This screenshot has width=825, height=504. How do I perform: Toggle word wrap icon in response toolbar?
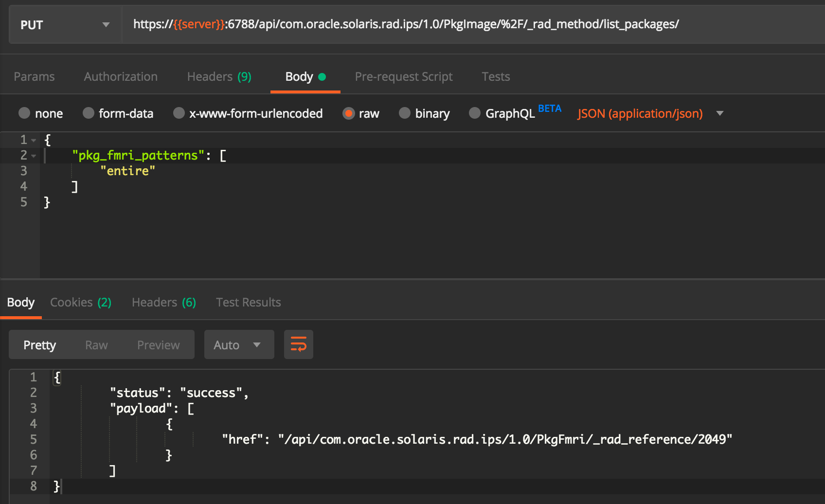[298, 344]
